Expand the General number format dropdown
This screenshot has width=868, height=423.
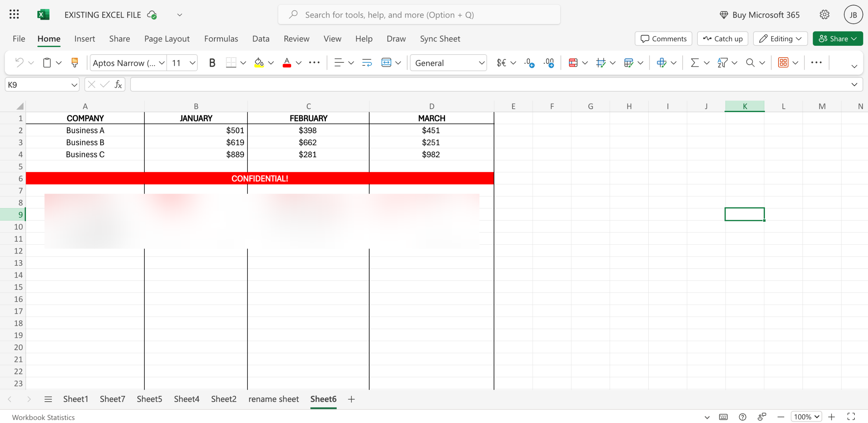click(481, 63)
